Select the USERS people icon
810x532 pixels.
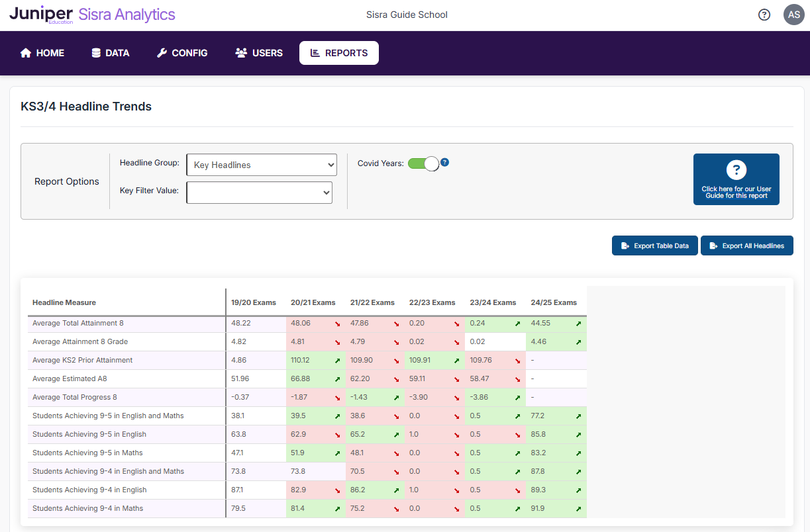(x=241, y=53)
